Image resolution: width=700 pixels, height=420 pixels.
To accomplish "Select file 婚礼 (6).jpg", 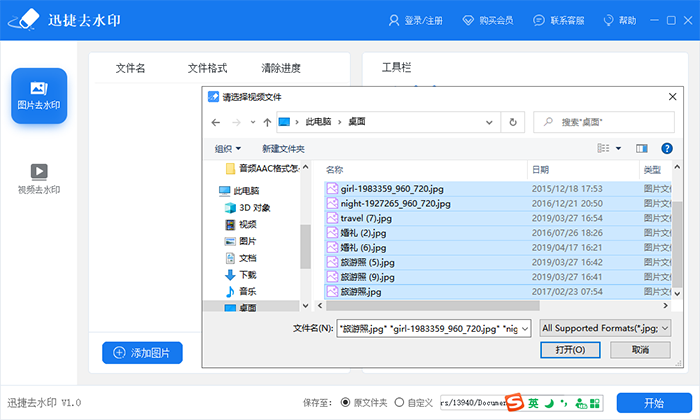I will coord(498,248).
